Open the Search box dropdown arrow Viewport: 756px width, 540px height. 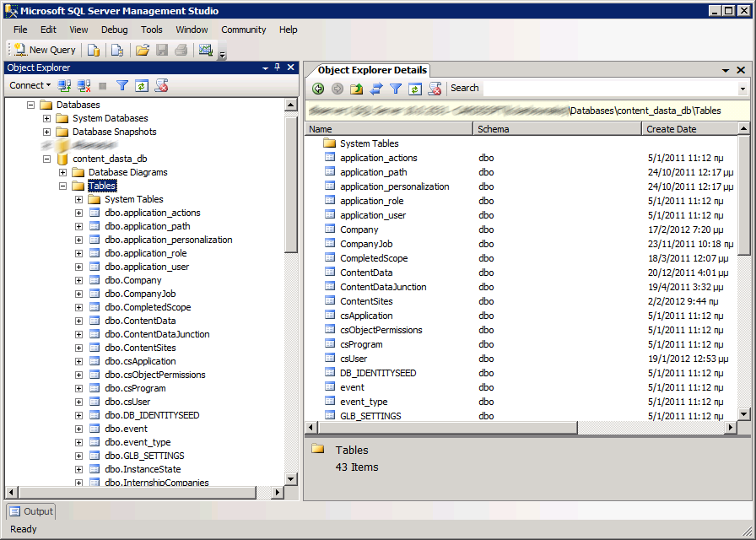click(x=742, y=89)
